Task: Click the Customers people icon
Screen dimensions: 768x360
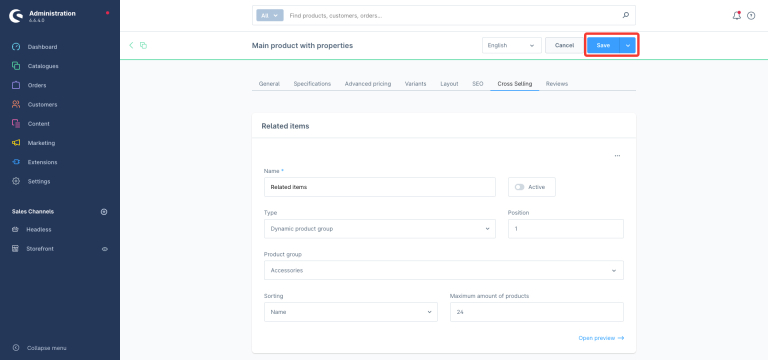Action: [16, 104]
